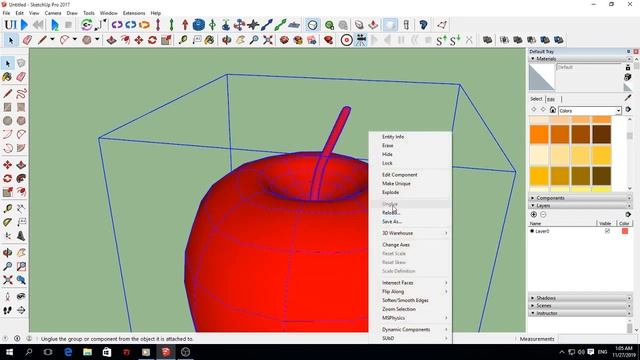Pick the bright orange color swatch
The width and height of the screenshot is (640, 360).
[539, 135]
